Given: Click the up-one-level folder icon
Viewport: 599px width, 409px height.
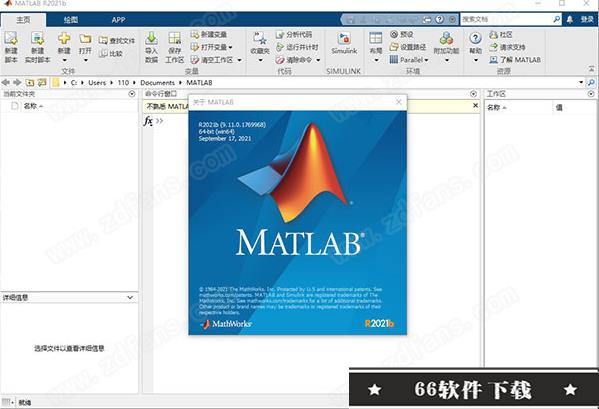Looking at the screenshot, I should (30, 82).
